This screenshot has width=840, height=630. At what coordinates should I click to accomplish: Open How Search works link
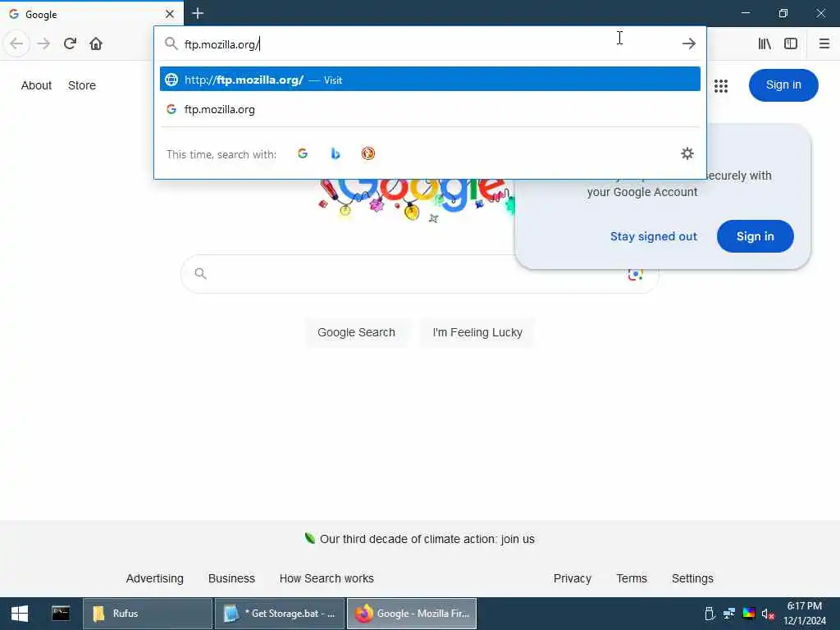click(326, 578)
